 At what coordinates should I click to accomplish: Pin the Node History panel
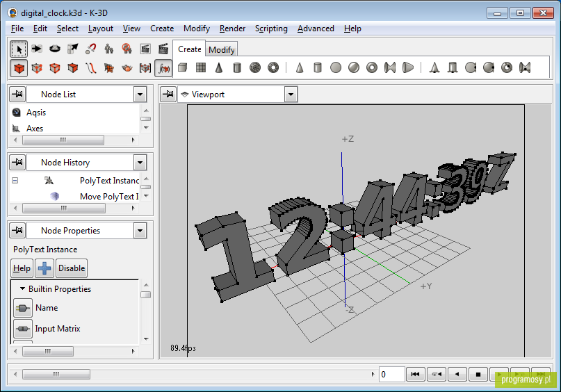(x=17, y=163)
